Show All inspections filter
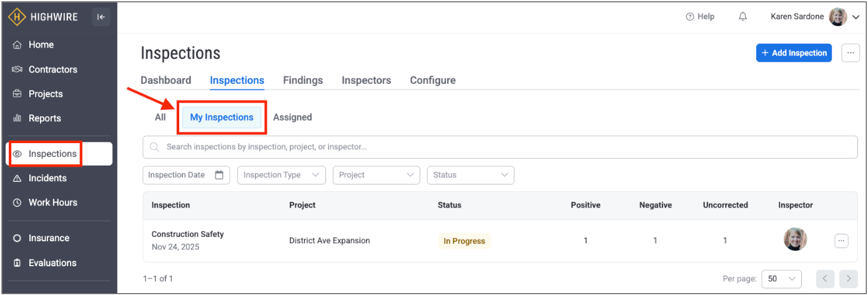The image size is (868, 295). tap(160, 117)
